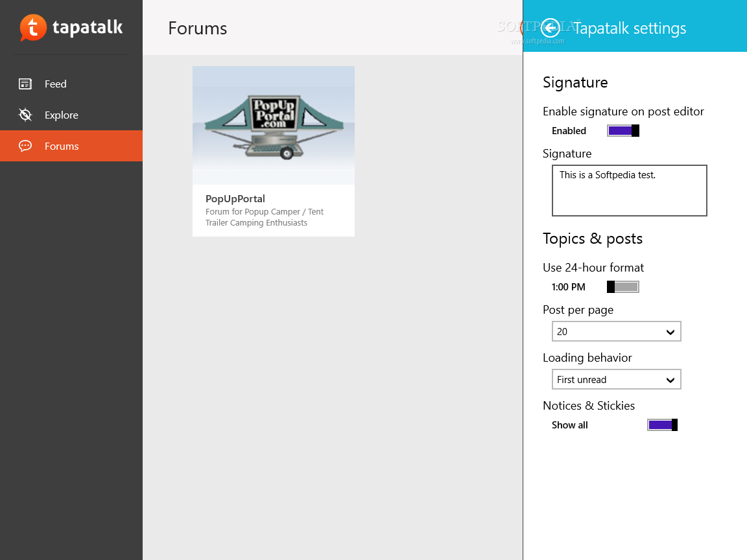Disable signature on post editor toggle
Viewport: 747px width, 560px height.
[x=623, y=130]
